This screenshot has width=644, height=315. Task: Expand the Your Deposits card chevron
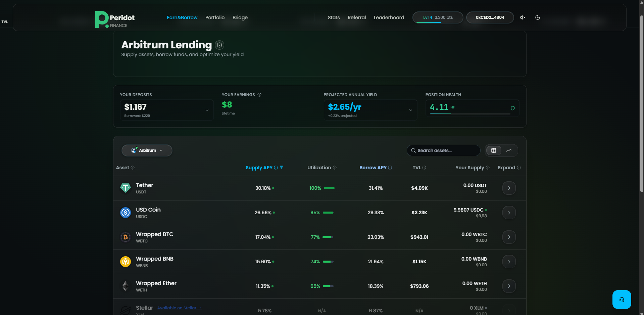point(207,110)
